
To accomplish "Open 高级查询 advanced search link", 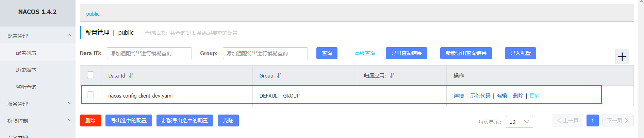I will [365, 53].
